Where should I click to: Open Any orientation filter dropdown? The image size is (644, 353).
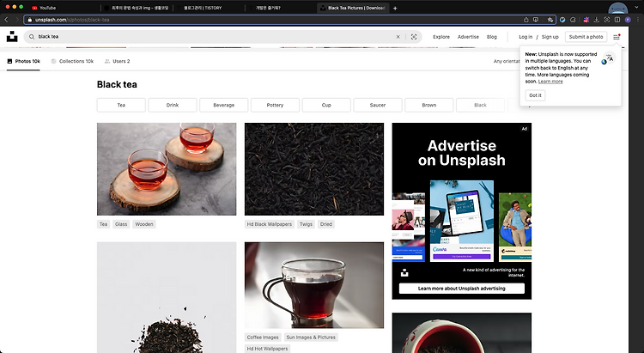(507, 61)
